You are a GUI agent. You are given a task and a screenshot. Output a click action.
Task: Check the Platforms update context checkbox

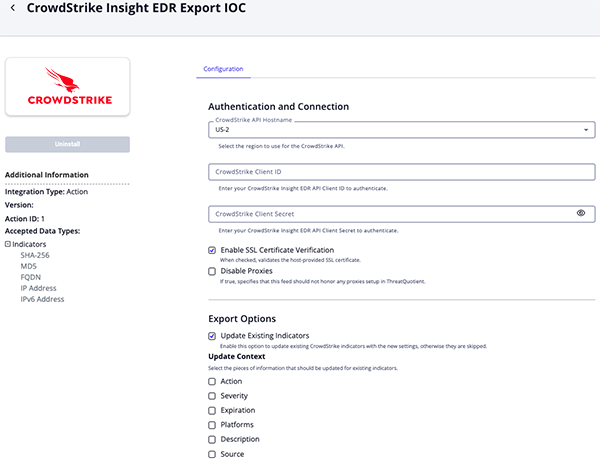coord(212,425)
